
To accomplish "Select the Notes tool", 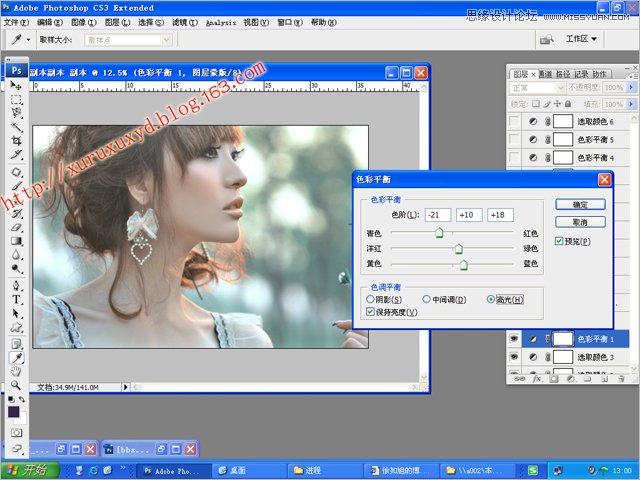I will [16, 344].
